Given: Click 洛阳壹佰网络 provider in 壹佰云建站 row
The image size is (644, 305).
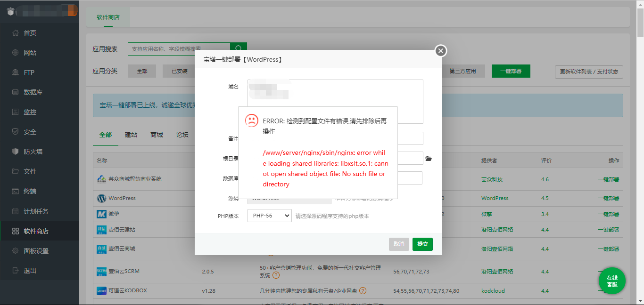Looking at the screenshot, I should point(497,230).
